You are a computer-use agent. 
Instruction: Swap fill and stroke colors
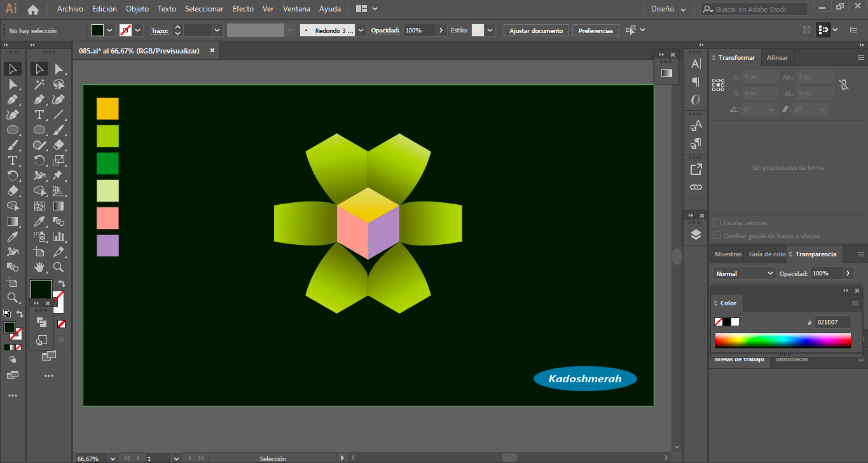(62, 284)
